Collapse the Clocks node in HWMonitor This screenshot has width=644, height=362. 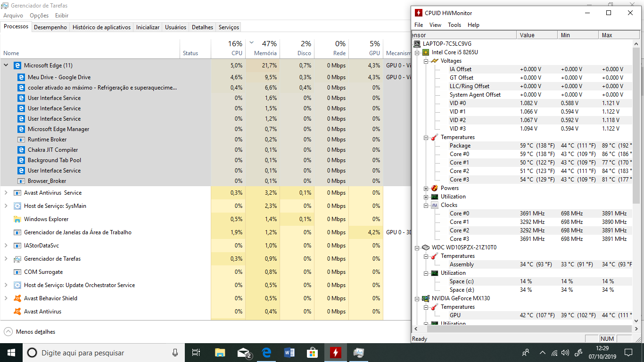coord(426,205)
